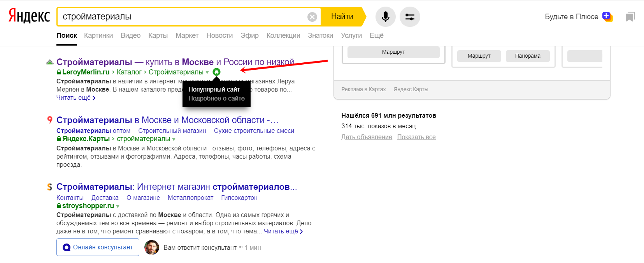Open the Маркет tab
The width and height of the screenshot is (644, 263).
tap(187, 35)
